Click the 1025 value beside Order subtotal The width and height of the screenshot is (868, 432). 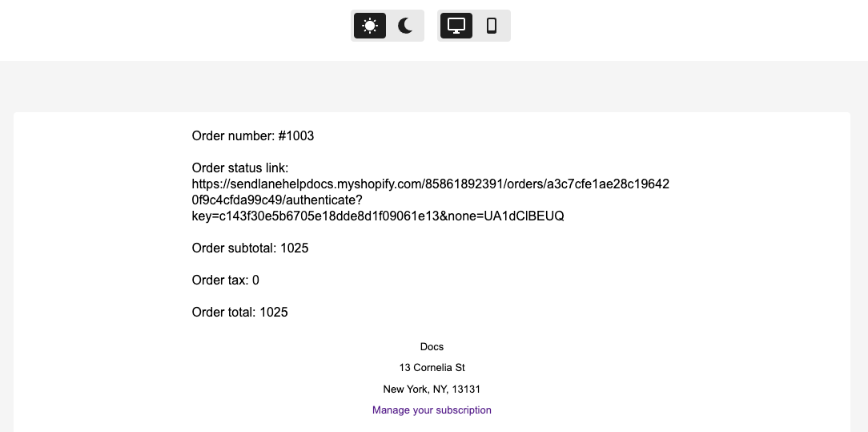coord(294,248)
